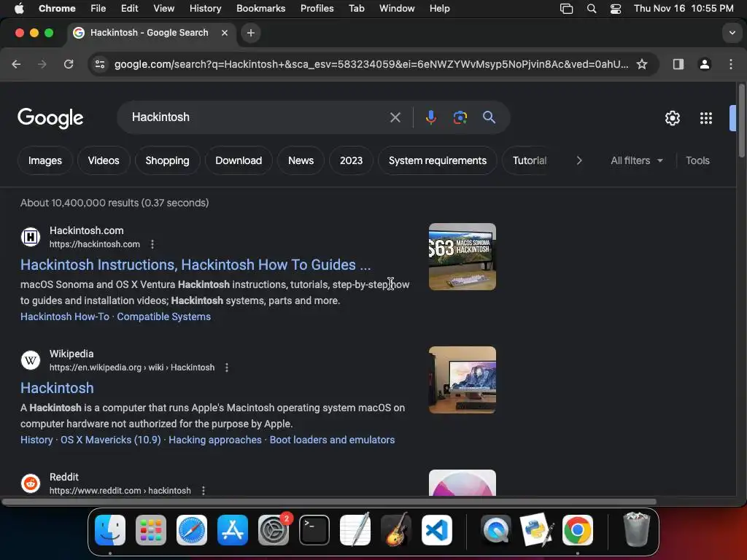The width and height of the screenshot is (747, 560).
Task: Open Visual Studio Code from the Dock
Action: point(437,530)
